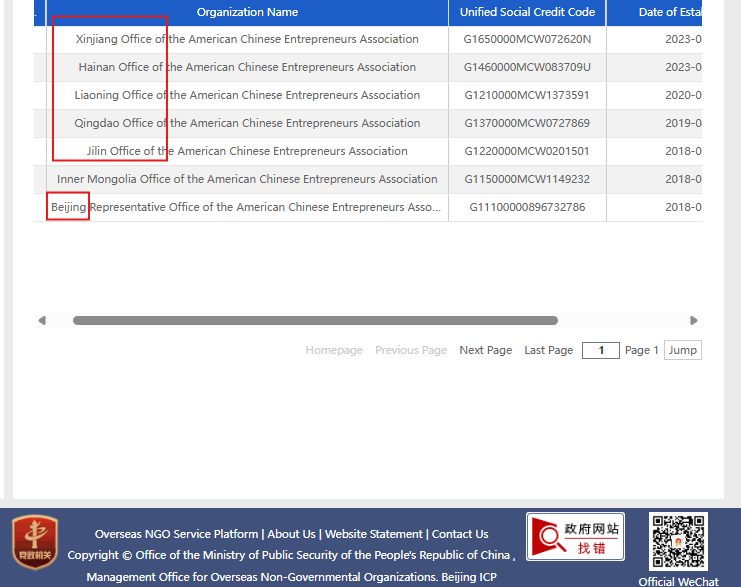The height and width of the screenshot is (587, 741).
Task: Click the Jump button
Action: point(682,350)
